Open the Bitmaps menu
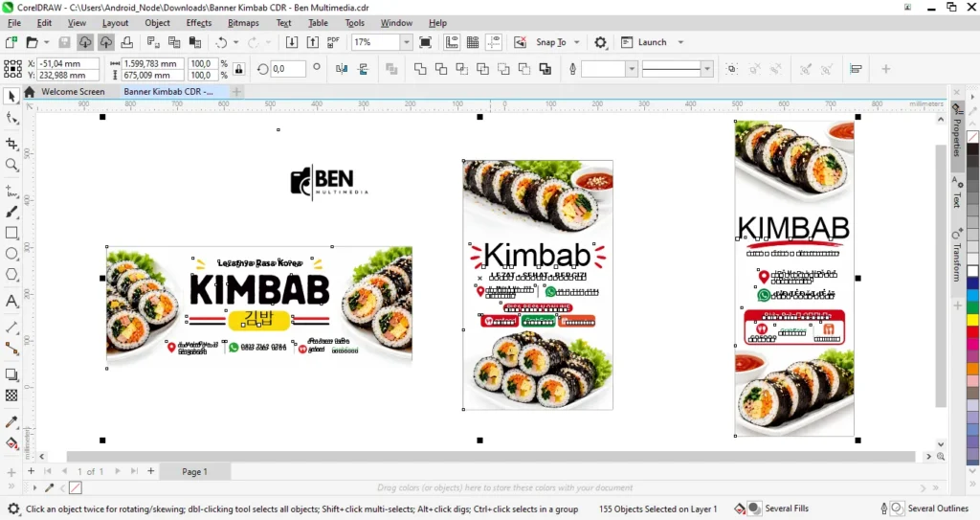Viewport: 980px width, 520px height. pos(243,23)
